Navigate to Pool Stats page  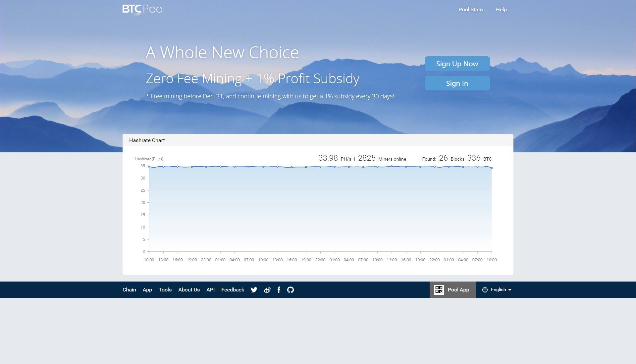click(470, 9)
